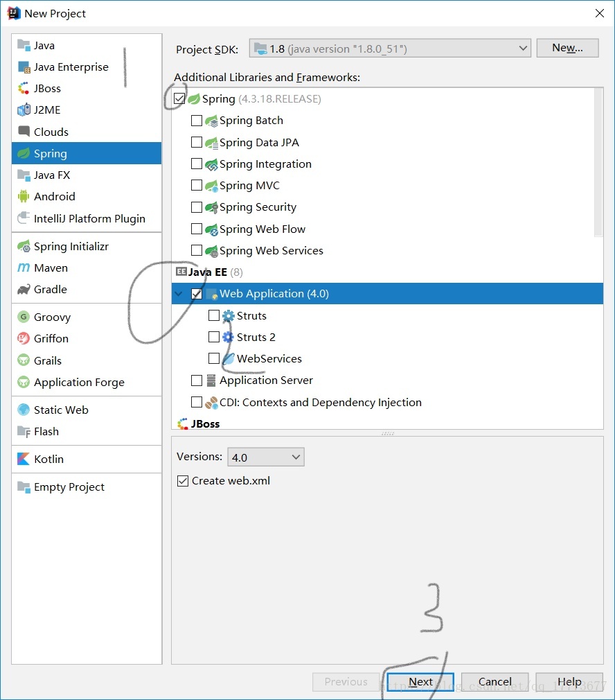The image size is (615, 700).
Task: Enable the Spring MVC checkbox
Action: (x=196, y=185)
